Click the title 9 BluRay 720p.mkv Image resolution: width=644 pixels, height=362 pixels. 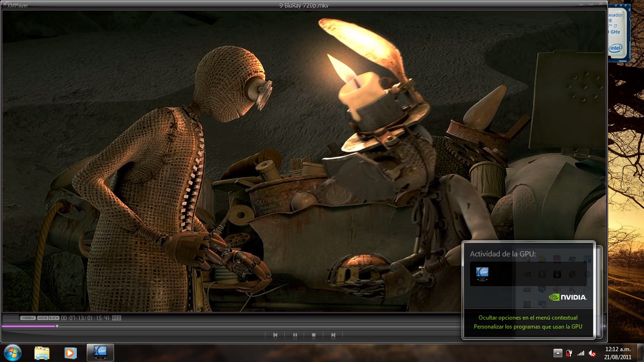(x=304, y=5)
